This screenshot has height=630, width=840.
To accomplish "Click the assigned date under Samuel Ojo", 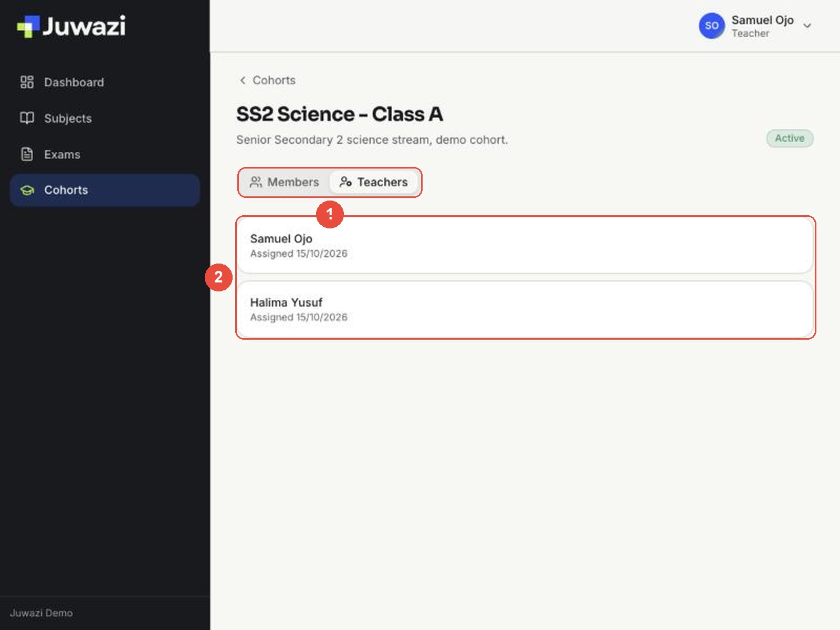I will pyautogui.click(x=299, y=254).
